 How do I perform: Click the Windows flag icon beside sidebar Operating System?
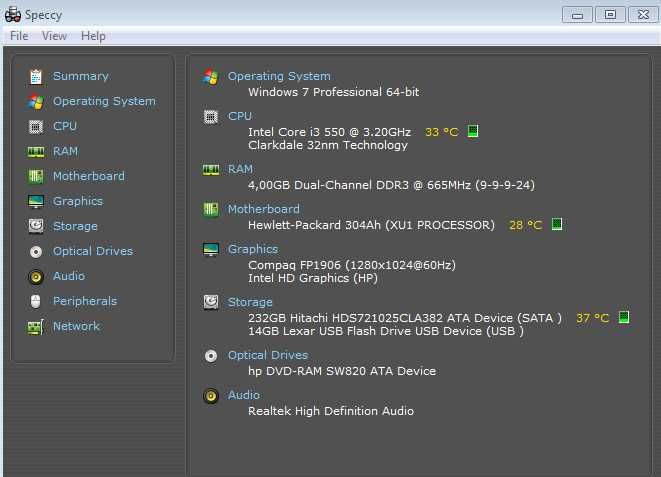[36, 102]
